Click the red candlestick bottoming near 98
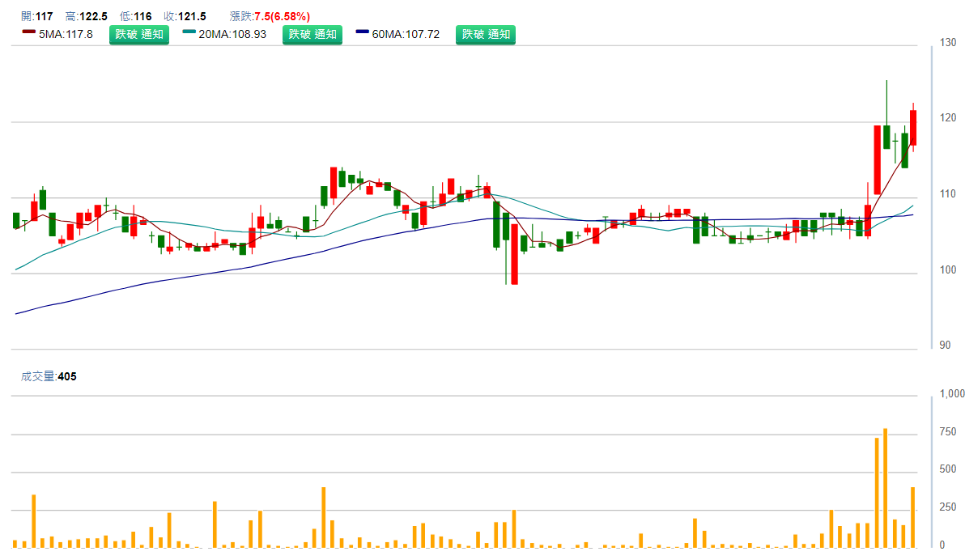965x560 pixels. point(514,248)
